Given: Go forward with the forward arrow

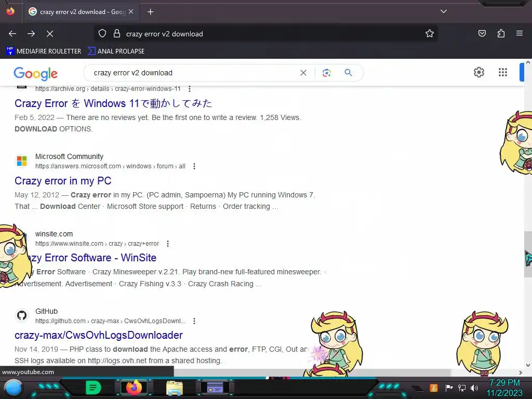Looking at the screenshot, I should tap(31, 34).
